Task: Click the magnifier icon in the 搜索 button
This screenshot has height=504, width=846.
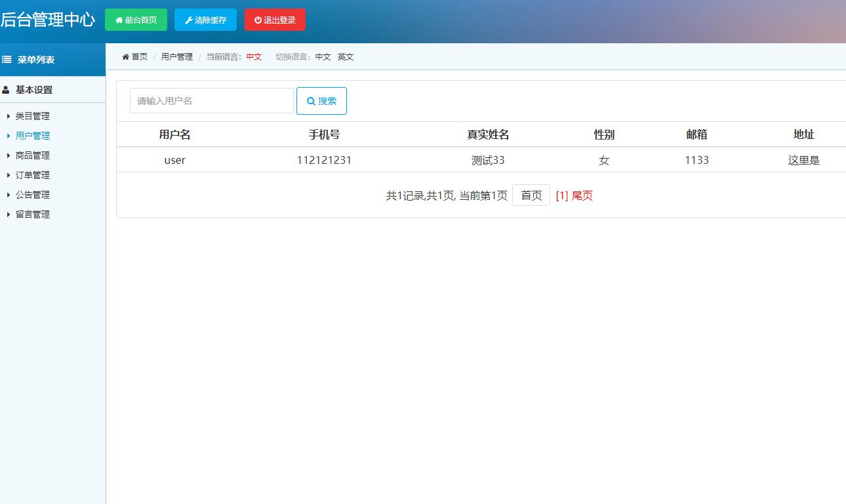Action: pyautogui.click(x=311, y=100)
